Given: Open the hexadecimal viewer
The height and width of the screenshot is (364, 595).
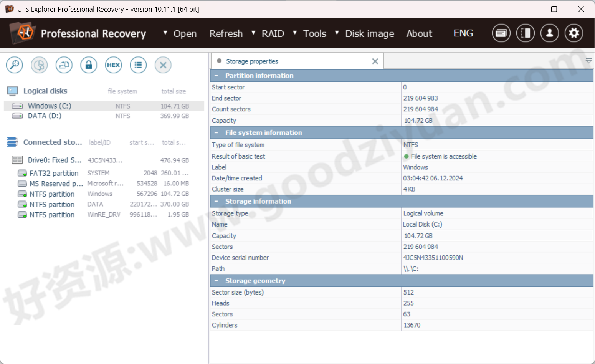Looking at the screenshot, I should (x=113, y=65).
